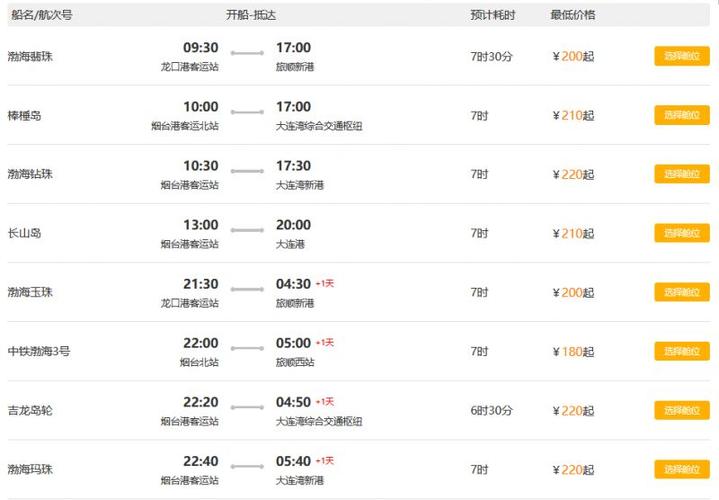Select cabin on 中铁渤海3号
719x500 pixels.
pos(682,351)
